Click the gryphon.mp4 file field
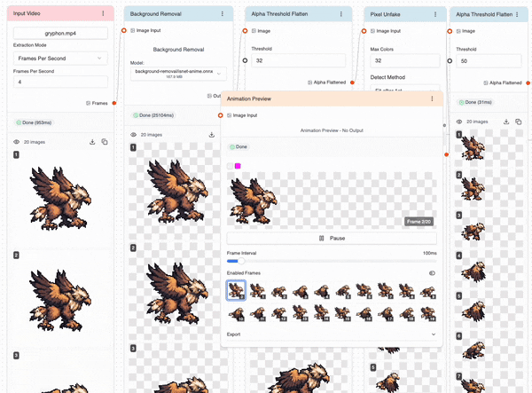 point(60,33)
